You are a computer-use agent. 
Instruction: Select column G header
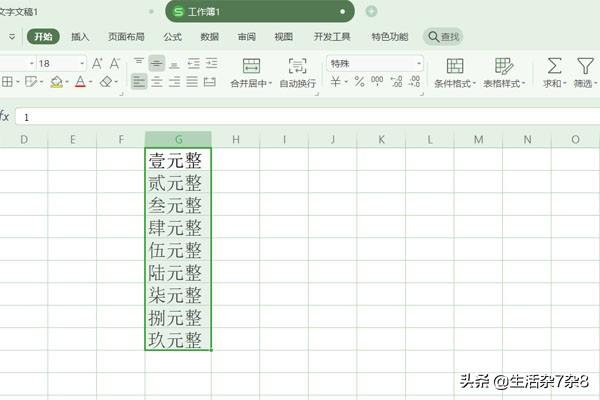[178, 139]
